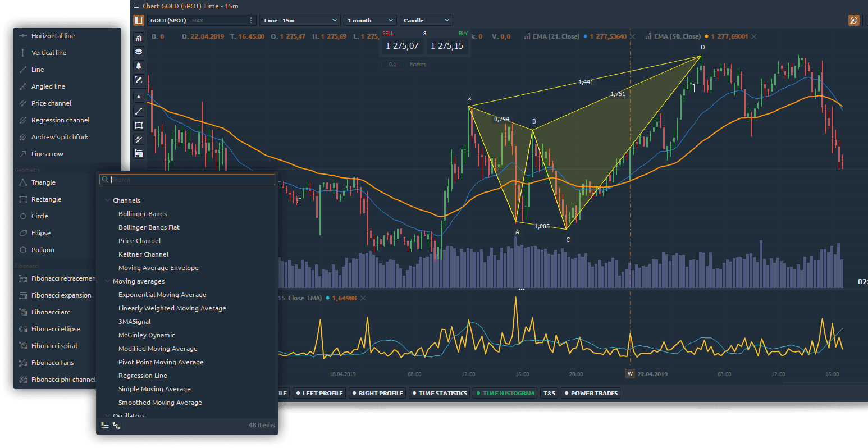Open alerts with the bell icon

139,66
